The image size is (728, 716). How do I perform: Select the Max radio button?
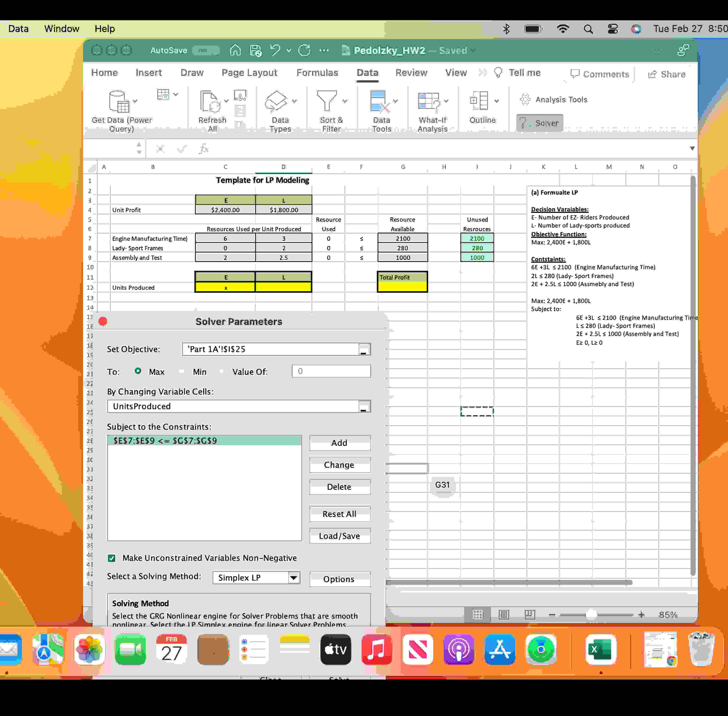pos(138,371)
